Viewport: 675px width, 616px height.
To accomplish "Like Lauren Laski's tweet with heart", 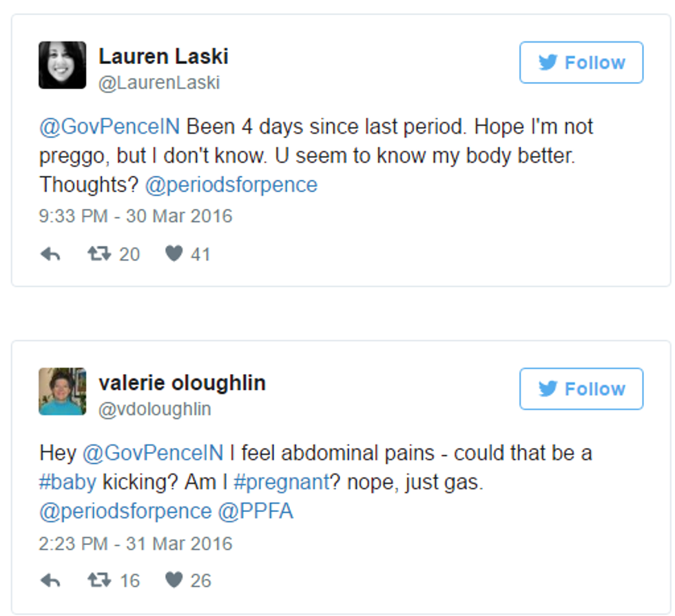I will tap(174, 254).
